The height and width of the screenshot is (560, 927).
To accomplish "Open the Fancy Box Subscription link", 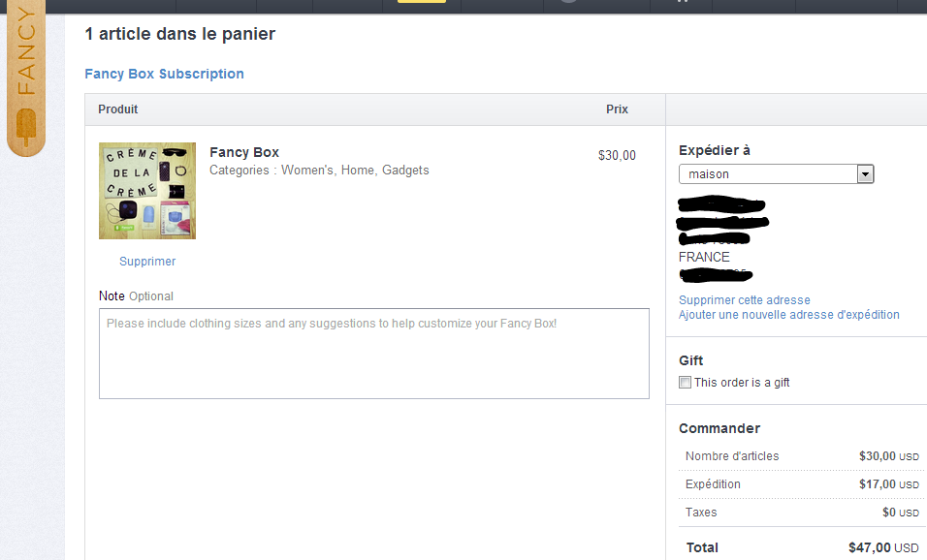I will [164, 74].
